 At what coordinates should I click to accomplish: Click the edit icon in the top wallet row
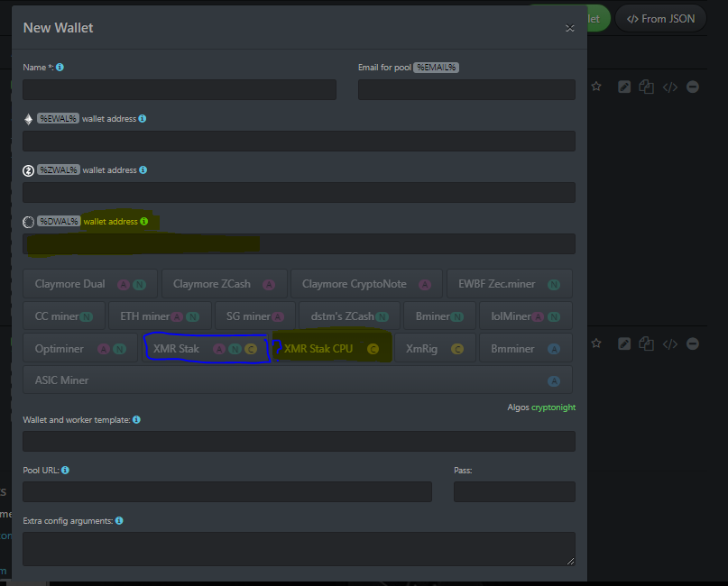point(624,87)
